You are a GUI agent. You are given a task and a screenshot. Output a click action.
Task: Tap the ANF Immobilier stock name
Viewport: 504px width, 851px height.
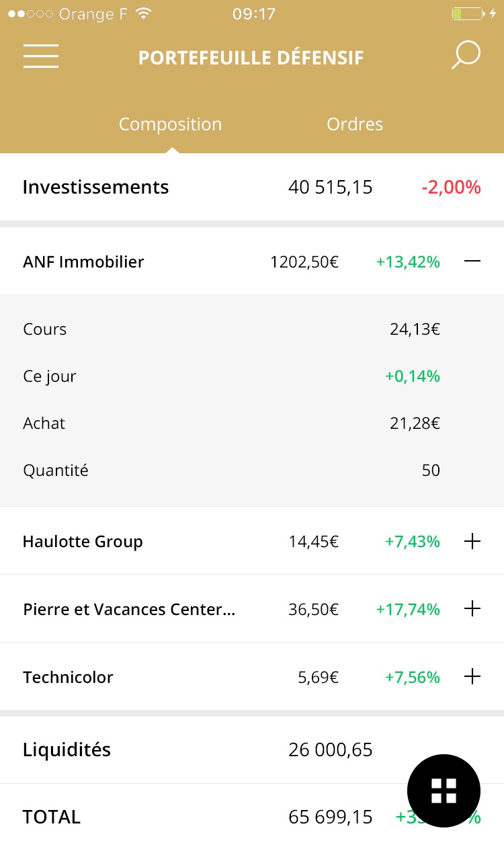[83, 261]
